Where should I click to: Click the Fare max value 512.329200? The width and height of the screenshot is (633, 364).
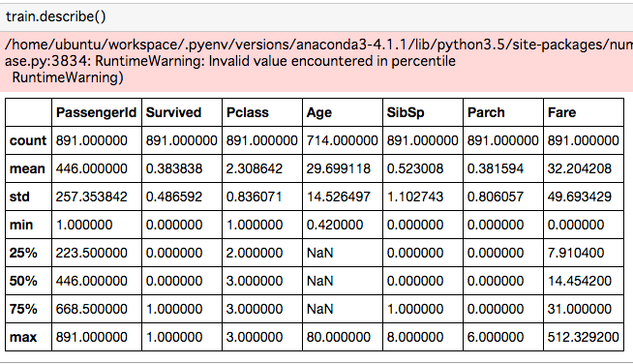tap(584, 337)
